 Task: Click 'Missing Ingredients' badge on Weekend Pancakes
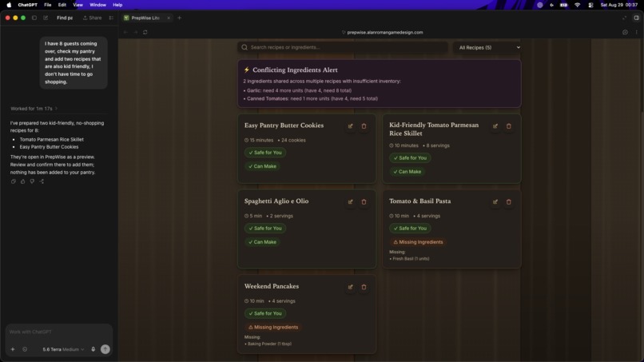pos(273,327)
